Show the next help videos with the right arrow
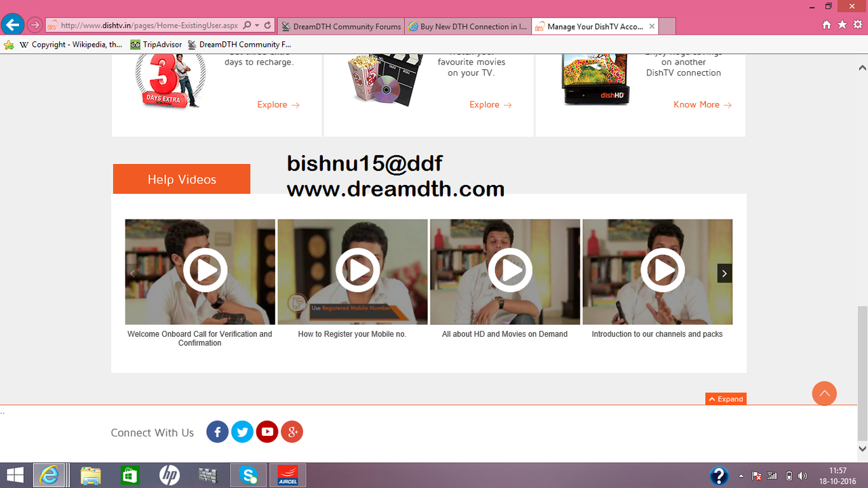The image size is (868, 488). (x=725, y=273)
